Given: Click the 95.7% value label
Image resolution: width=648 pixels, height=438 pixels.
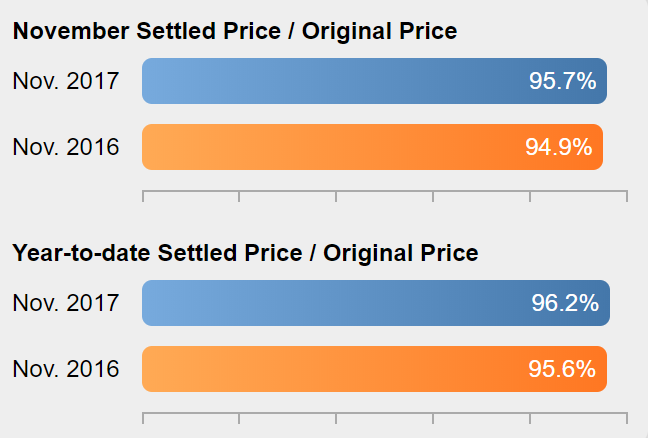Looking at the screenshot, I should click(x=562, y=81).
